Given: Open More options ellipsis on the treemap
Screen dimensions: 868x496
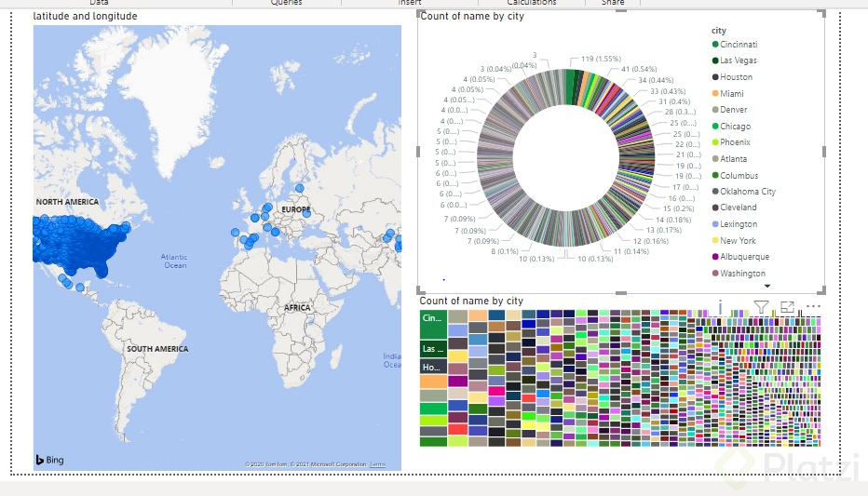Looking at the screenshot, I should coord(813,306).
